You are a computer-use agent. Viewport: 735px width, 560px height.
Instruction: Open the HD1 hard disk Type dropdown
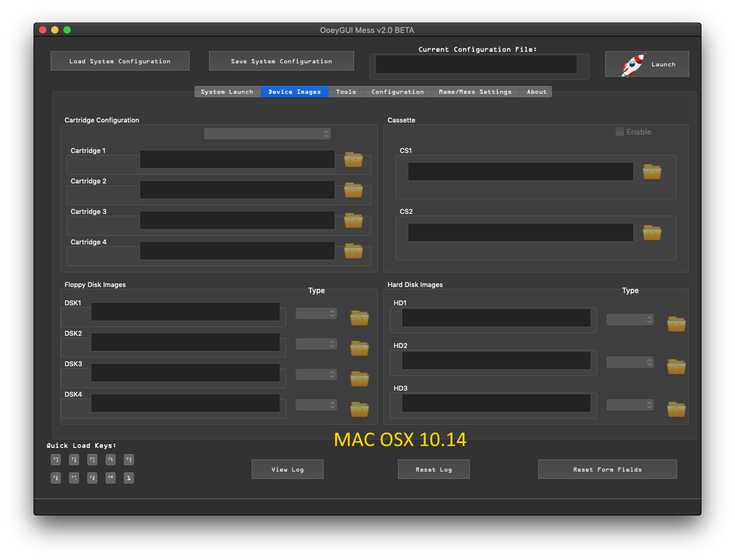click(630, 319)
